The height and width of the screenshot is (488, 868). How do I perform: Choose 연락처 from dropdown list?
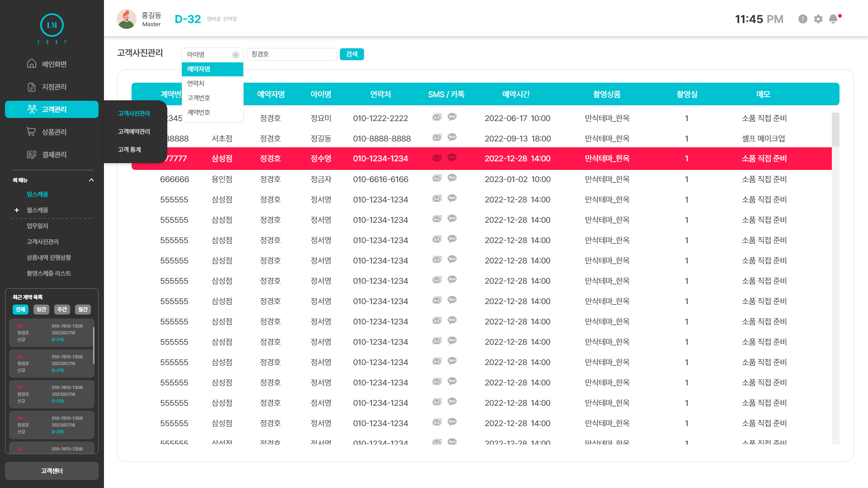pyautogui.click(x=196, y=84)
